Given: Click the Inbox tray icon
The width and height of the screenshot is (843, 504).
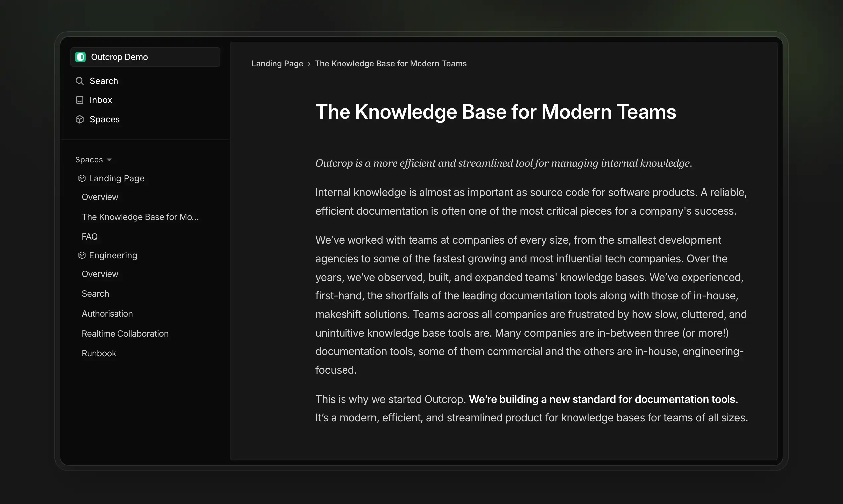Looking at the screenshot, I should pyautogui.click(x=80, y=100).
